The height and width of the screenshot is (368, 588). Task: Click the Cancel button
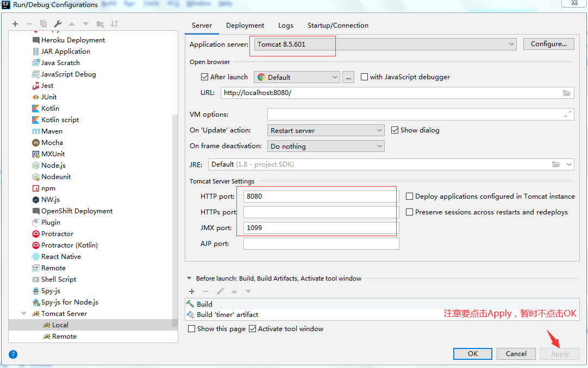(516, 354)
